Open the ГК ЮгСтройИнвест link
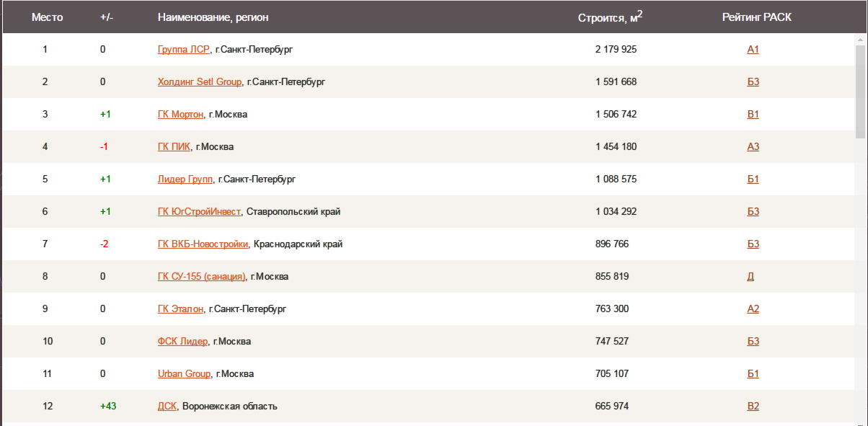This screenshot has height=426, width=868. (199, 212)
